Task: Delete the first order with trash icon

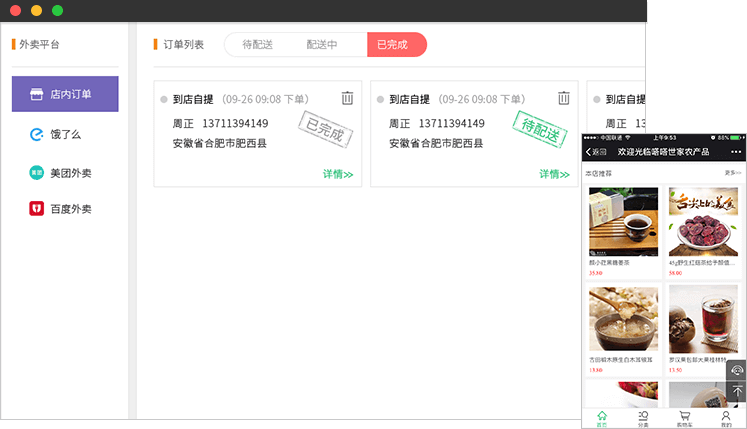Action: [x=347, y=98]
